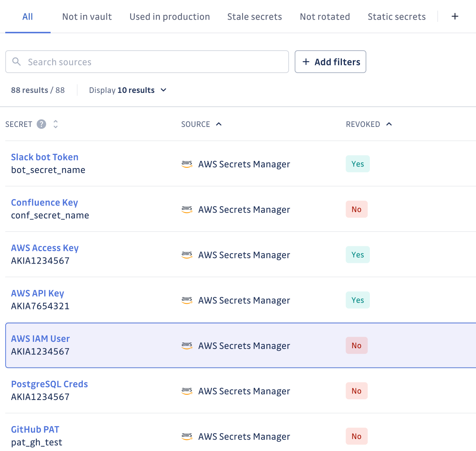Open the Display 10 results dropdown
476x451 pixels.
point(128,90)
